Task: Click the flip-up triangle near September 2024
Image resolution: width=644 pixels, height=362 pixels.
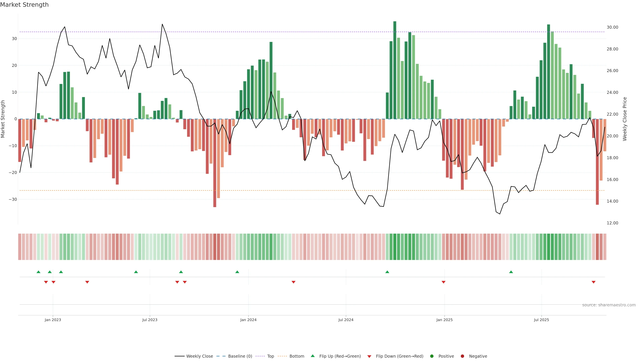Action: pos(387,272)
